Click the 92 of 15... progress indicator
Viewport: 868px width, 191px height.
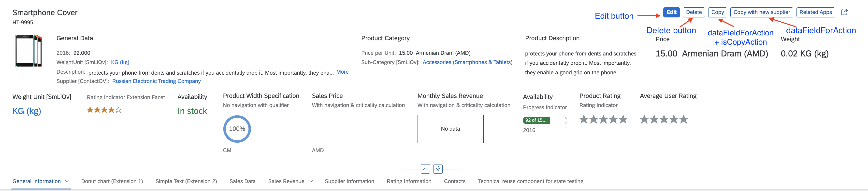[545, 120]
